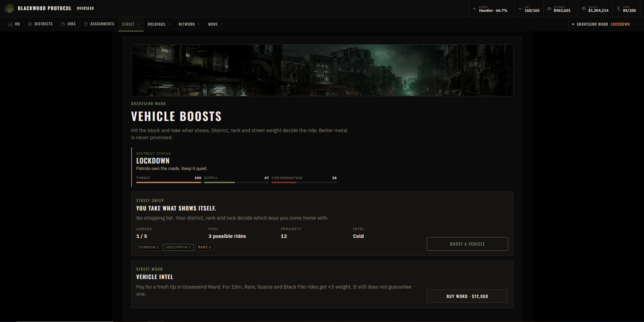
Task: Click the Boost a Vehicle button
Action: 467,244
